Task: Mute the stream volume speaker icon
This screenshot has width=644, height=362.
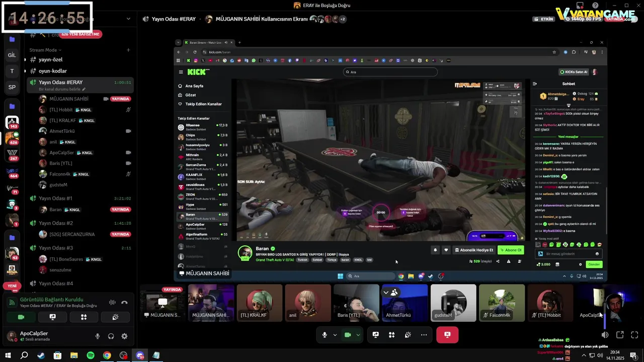Action: pyautogui.click(x=605, y=335)
